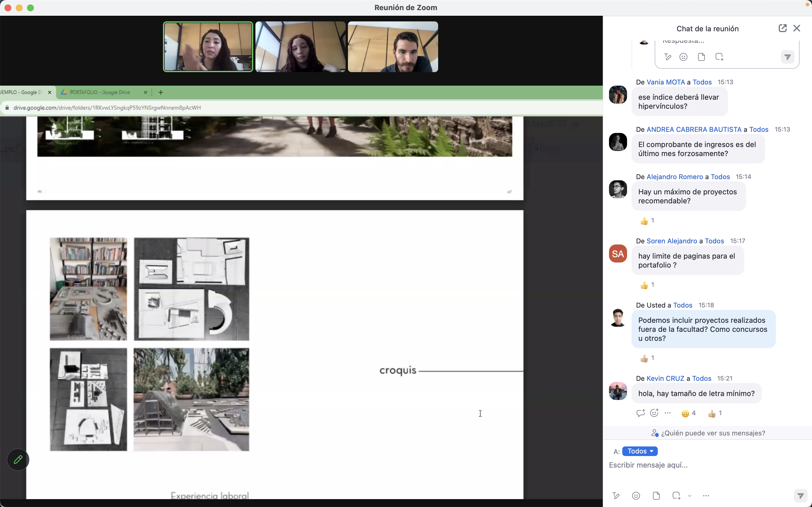Open the Todos recipient dropdown
The width and height of the screenshot is (812, 507).
tap(639, 451)
